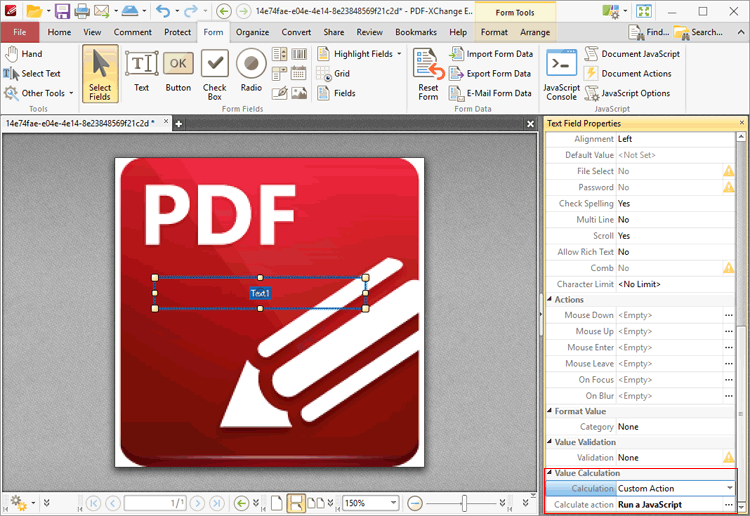Click Import Form Data
This screenshot has width=750, height=516.
click(x=491, y=54)
